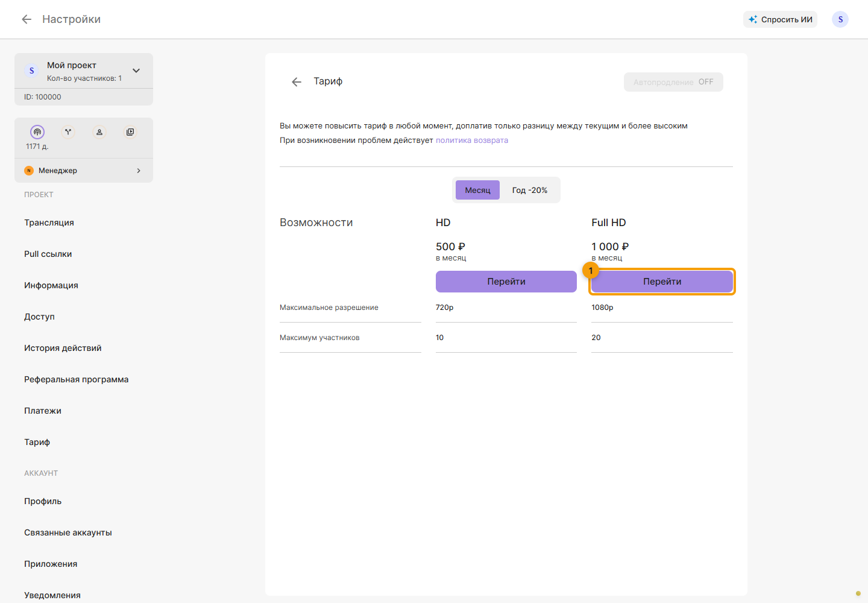Click Спросить ИИ button
This screenshot has height=603, width=868.
point(780,19)
